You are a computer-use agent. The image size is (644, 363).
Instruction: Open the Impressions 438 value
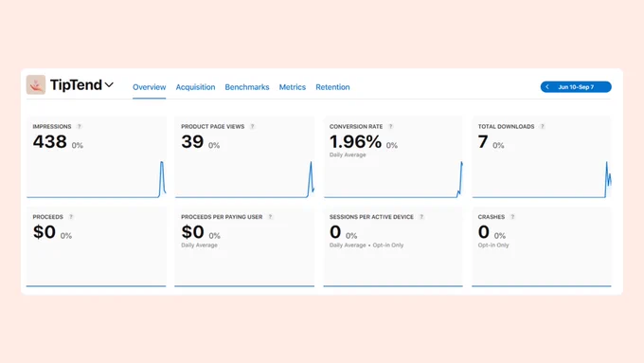(x=49, y=142)
